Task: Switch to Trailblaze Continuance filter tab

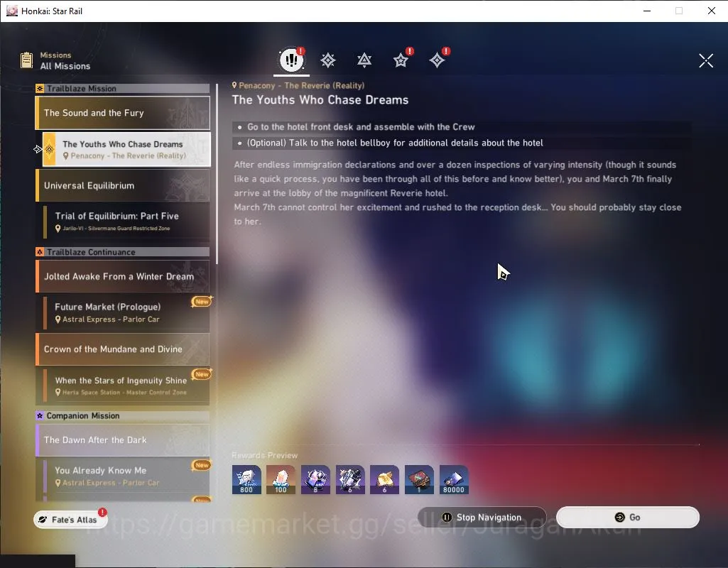Action: 364,60
